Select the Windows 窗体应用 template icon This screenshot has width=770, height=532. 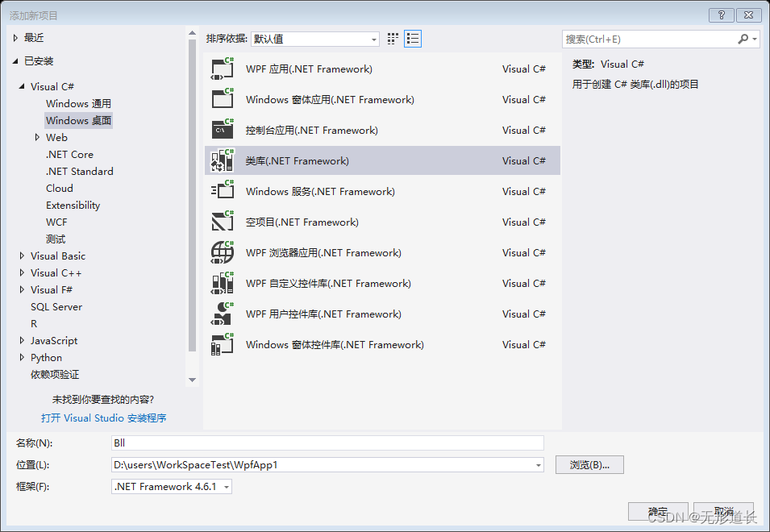221,99
